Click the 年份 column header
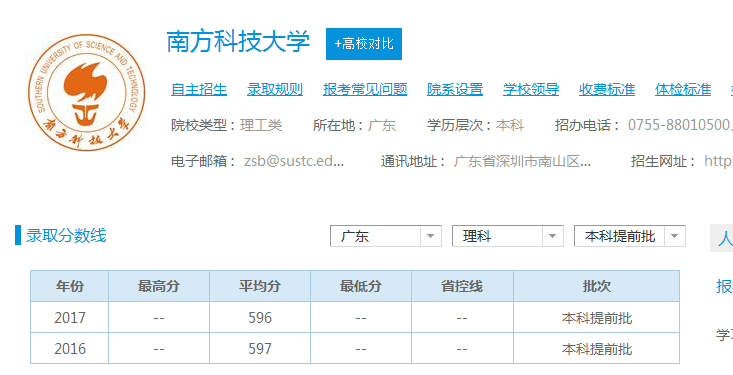Image resolution: width=733 pixels, height=375 pixels. click(x=70, y=286)
